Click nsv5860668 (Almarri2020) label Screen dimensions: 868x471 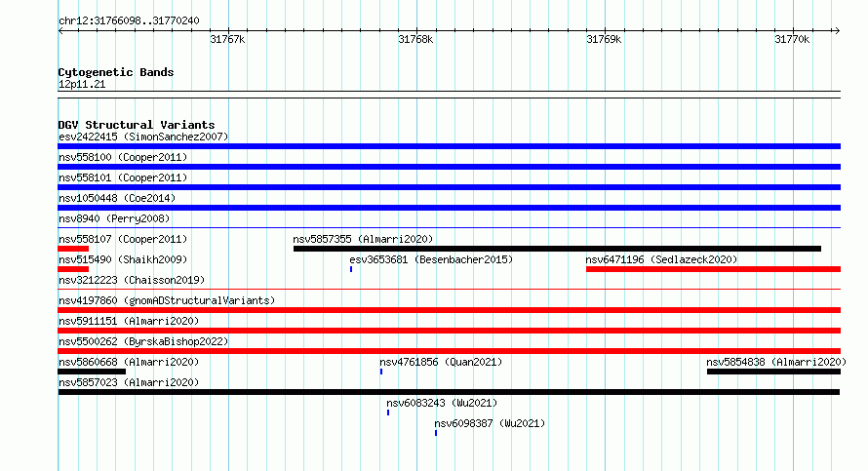coord(129,362)
